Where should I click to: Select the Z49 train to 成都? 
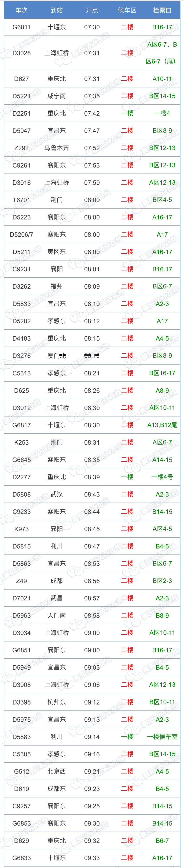tap(22, 581)
